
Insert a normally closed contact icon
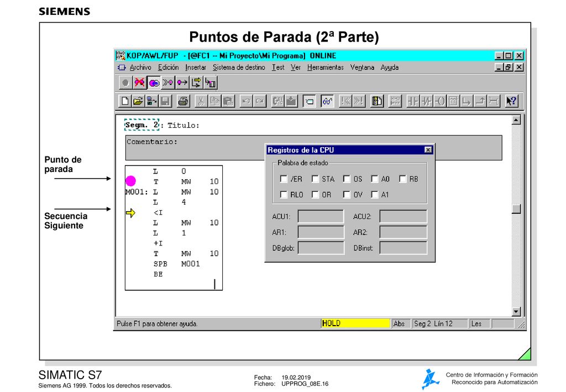tap(426, 101)
